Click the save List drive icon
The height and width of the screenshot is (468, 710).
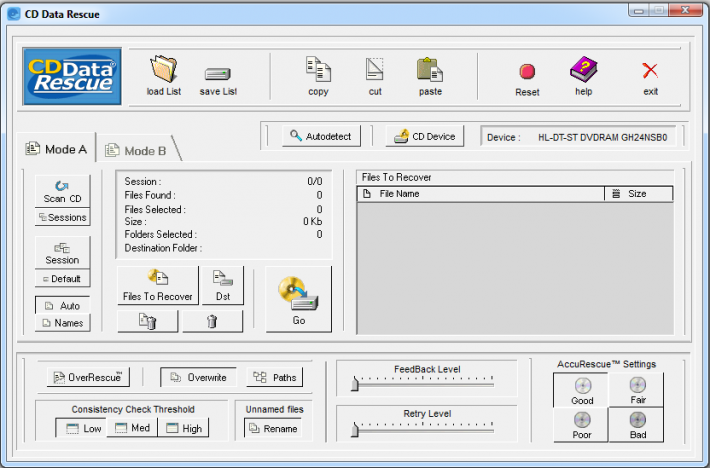coord(218,73)
